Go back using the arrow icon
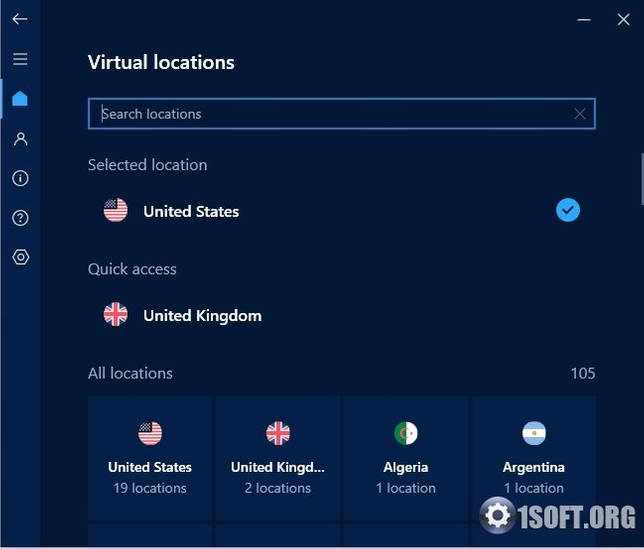The height and width of the screenshot is (549, 644). (x=20, y=19)
